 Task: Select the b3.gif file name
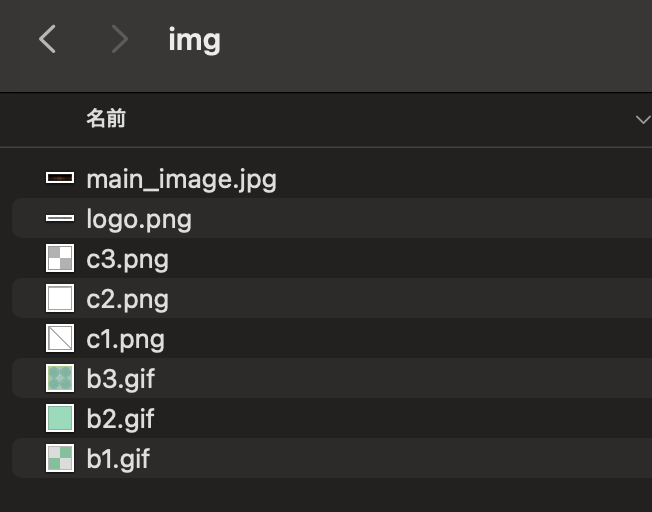121,378
